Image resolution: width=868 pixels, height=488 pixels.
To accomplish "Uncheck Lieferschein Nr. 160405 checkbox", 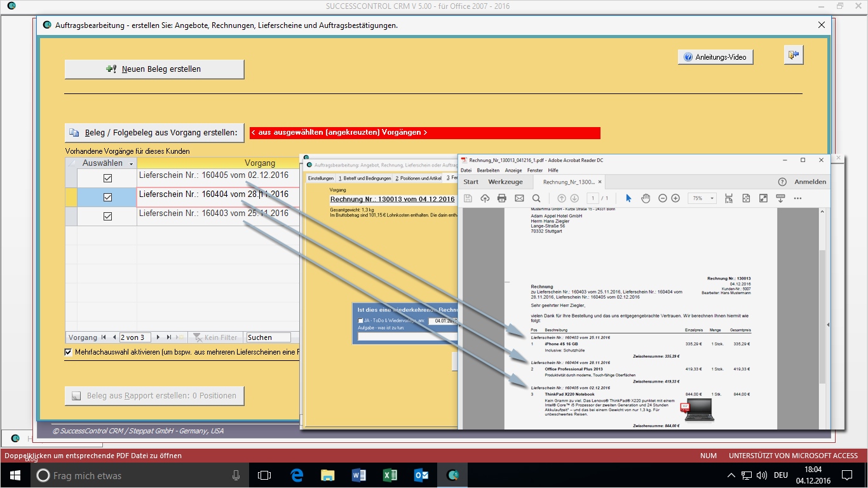I will click(107, 178).
